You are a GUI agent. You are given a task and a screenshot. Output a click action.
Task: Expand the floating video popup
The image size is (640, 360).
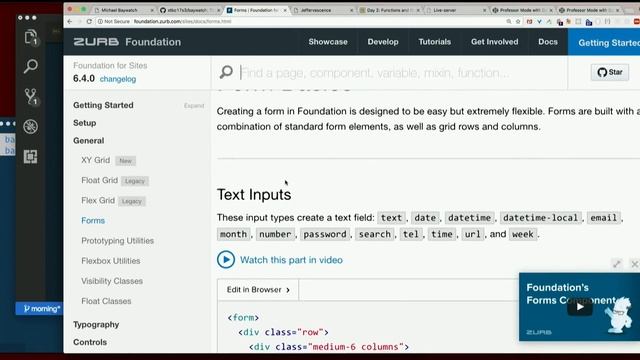(617, 264)
